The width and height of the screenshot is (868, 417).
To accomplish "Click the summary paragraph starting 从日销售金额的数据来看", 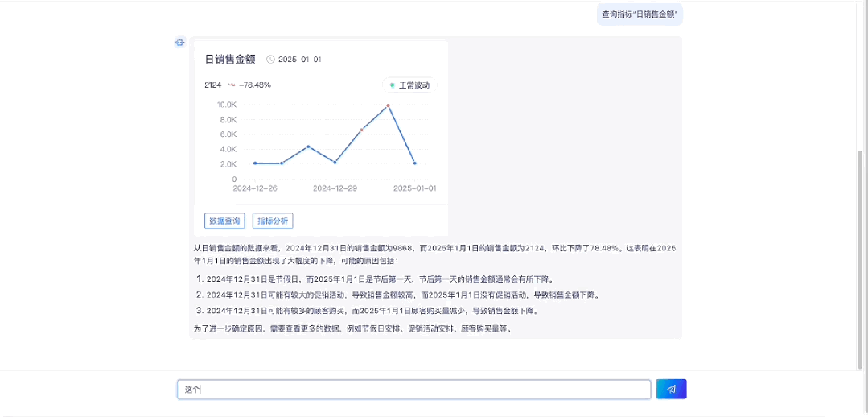I will point(434,254).
